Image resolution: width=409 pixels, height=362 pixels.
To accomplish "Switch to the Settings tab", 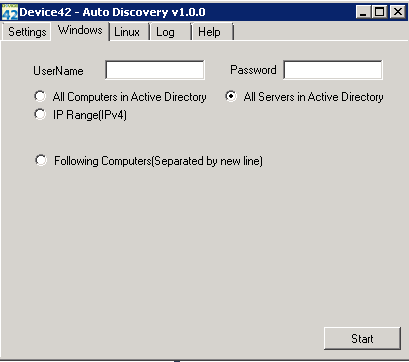I will (x=27, y=32).
